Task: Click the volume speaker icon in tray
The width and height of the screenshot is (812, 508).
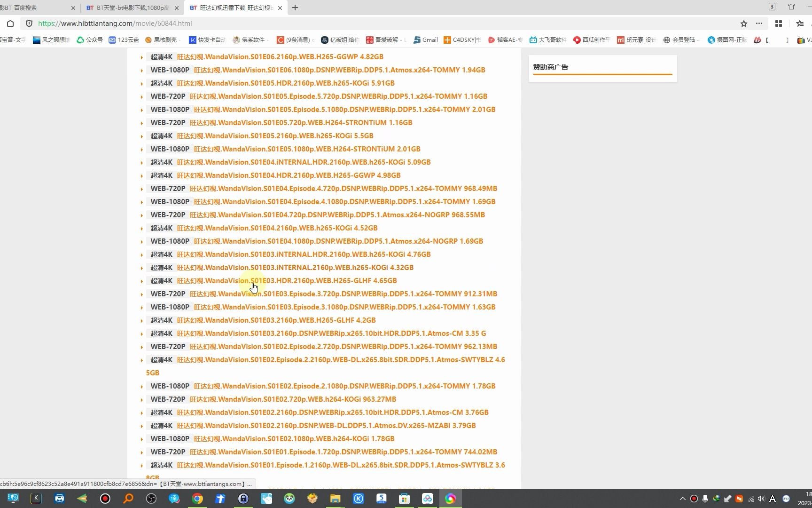Action: point(761,499)
